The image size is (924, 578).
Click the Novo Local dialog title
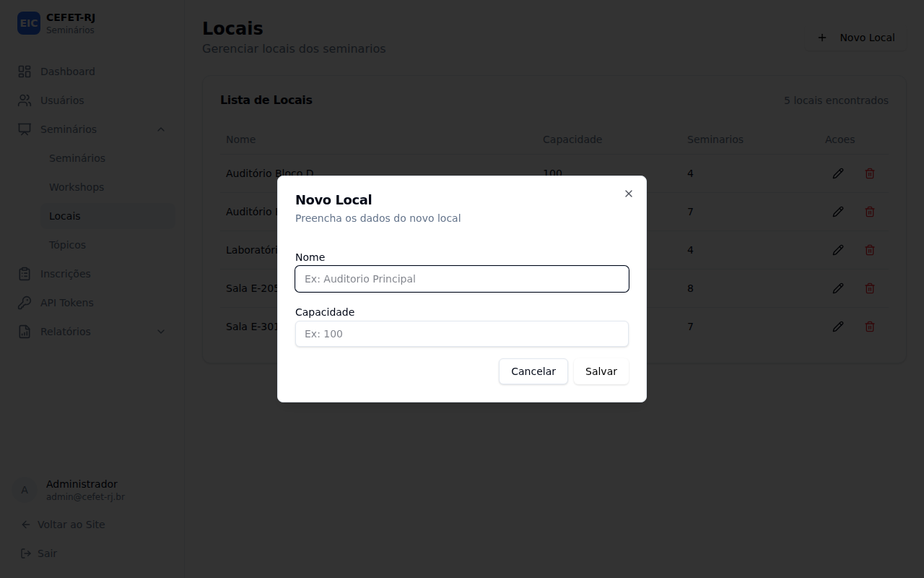click(x=334, y=200)
